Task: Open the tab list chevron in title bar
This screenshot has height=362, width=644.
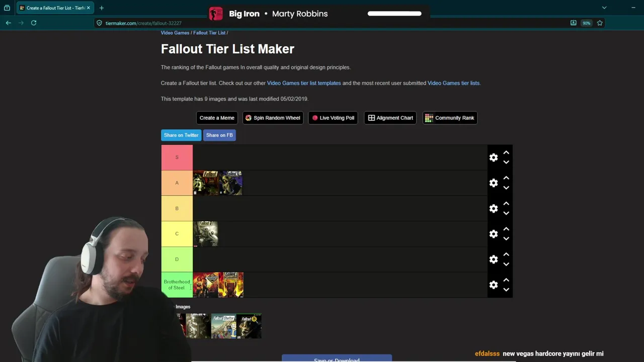Action: pyautogui.click(x=604, y=8)
